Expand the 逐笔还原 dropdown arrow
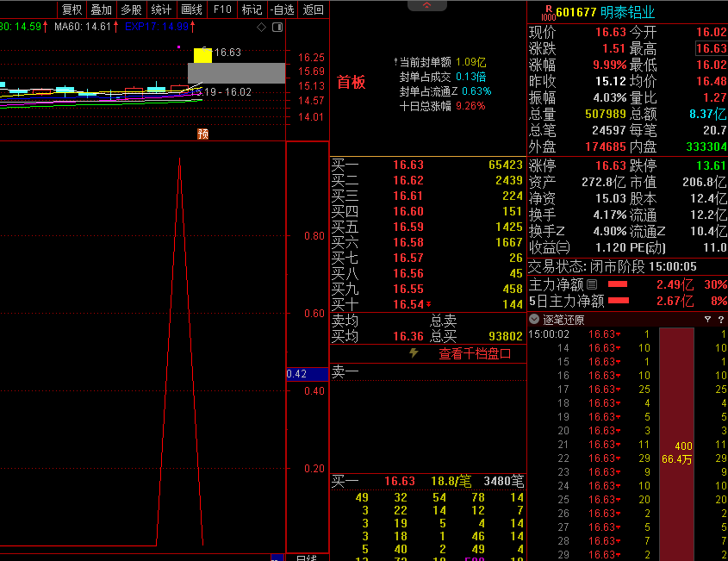728x561 pixels. click(534, 320)
